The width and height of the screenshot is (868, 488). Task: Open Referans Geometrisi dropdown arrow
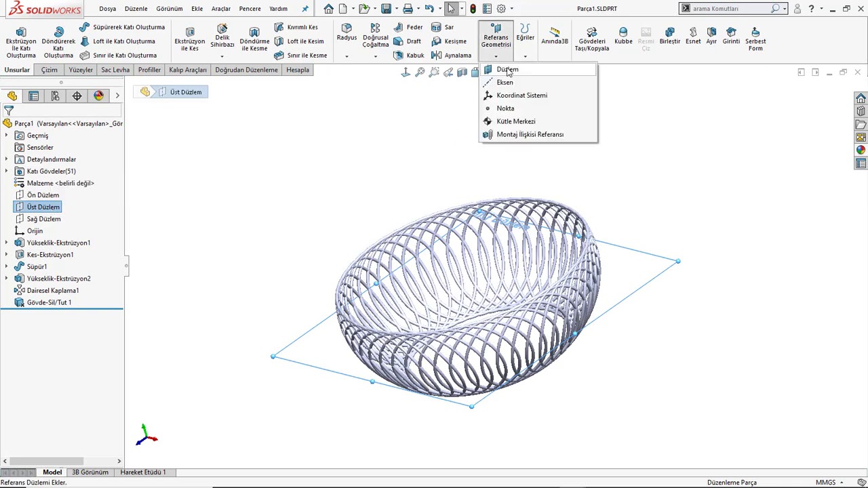[x=496, y=56]
